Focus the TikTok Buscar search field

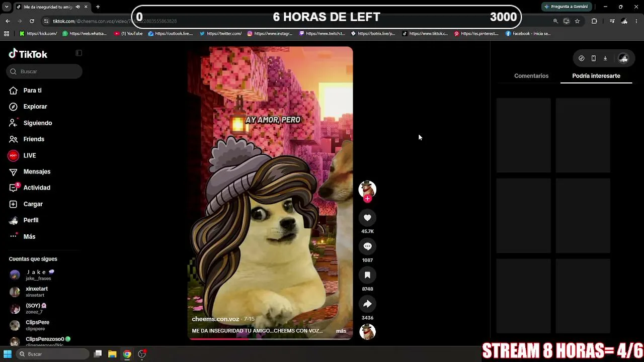pyautogui.click(x=44, y=71)
